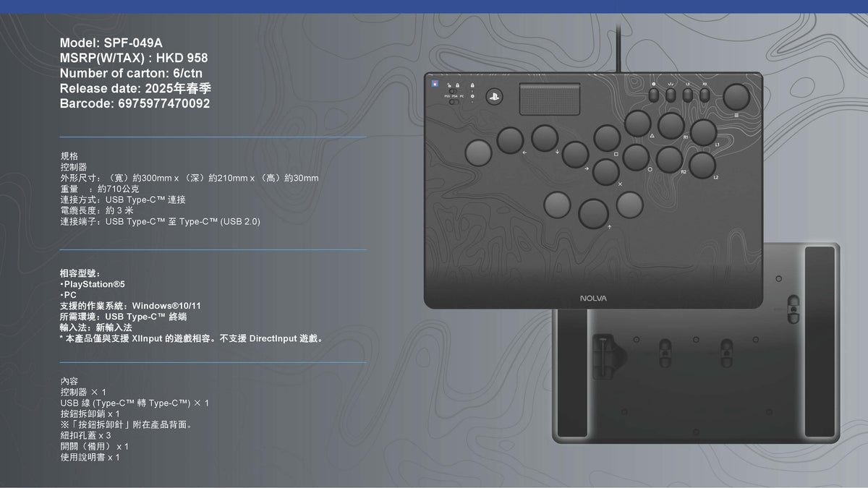The width and height of the screenshot is (868, 488).
Task: Click the left-arrow direction button
Action: pos(510,140)
